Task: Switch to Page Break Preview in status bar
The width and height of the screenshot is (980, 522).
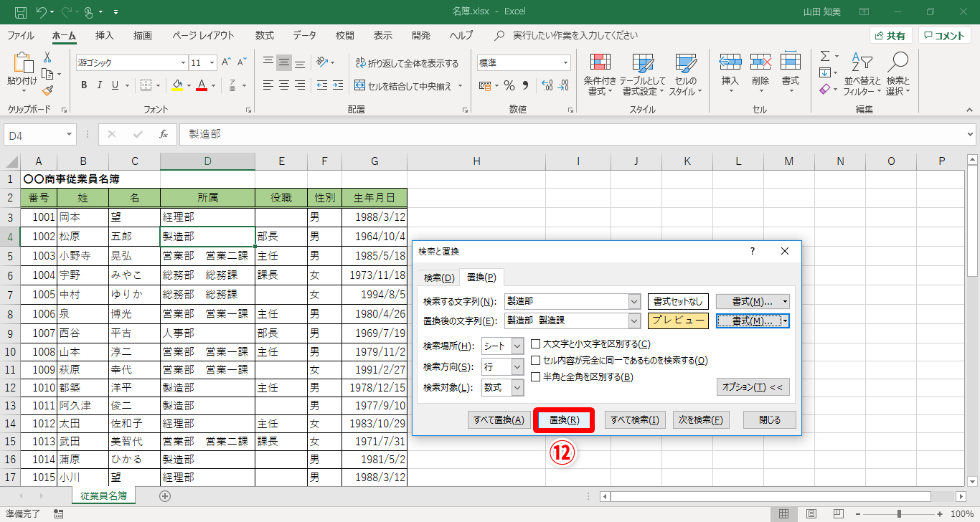Action: [x=837, y=513]
